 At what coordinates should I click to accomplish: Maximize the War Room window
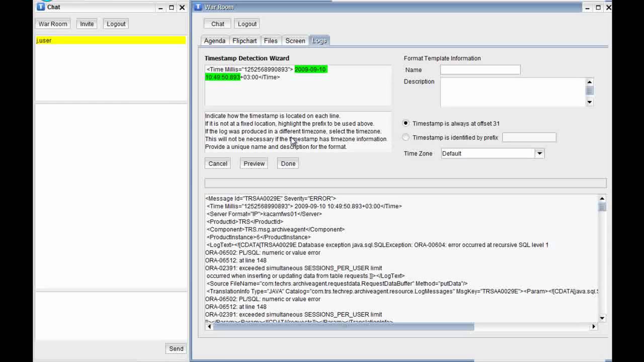coord(598,8)
